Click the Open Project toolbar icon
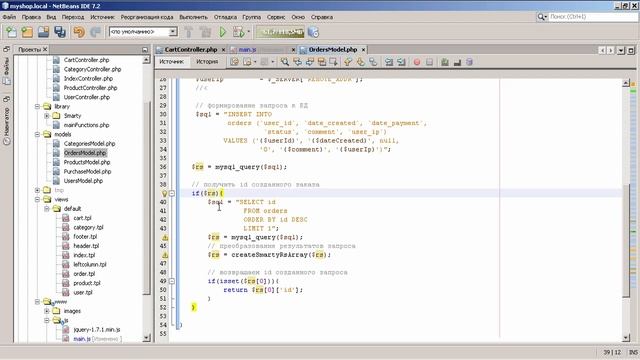 (43, 32)
